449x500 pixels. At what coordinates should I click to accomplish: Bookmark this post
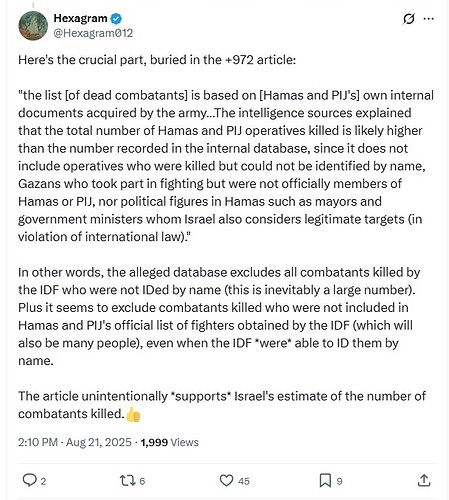pyautogui.click(x=325, y=480)
